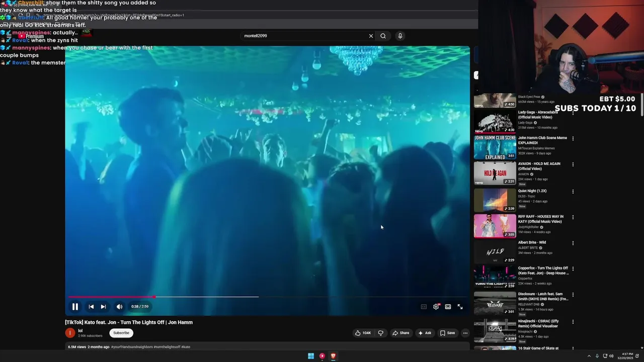Switch to theater mode
The image size is (644, 362).
[448, 307]
